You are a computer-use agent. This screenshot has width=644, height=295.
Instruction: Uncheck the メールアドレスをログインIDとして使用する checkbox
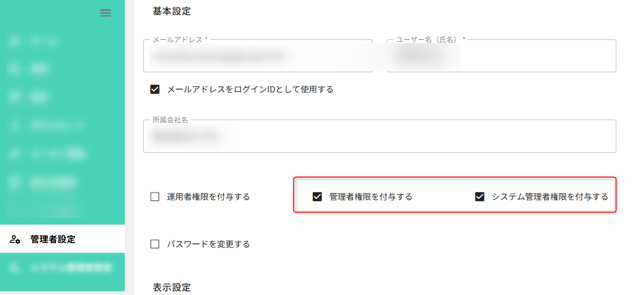(155, 89)
